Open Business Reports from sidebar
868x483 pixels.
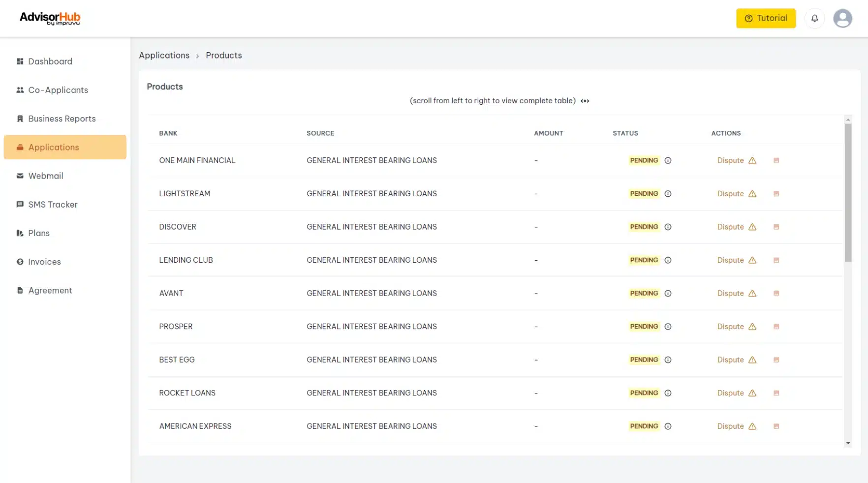click(62, 119)
